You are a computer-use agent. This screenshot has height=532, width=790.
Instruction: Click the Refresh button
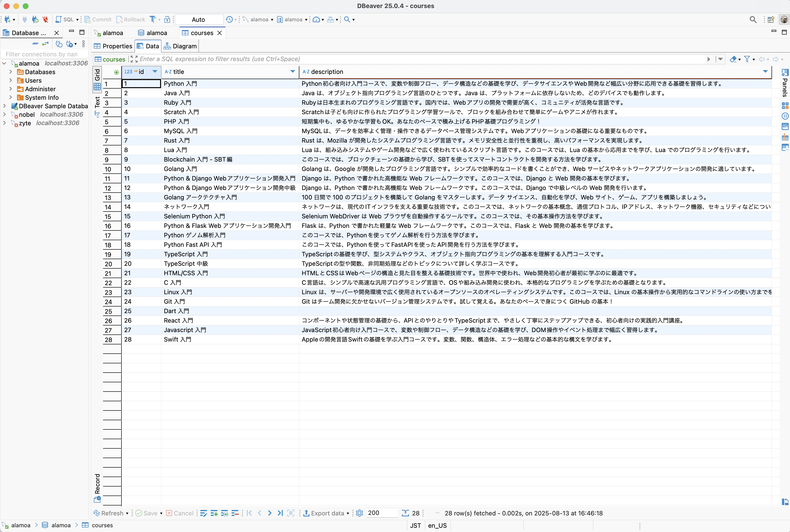[108, 513]
